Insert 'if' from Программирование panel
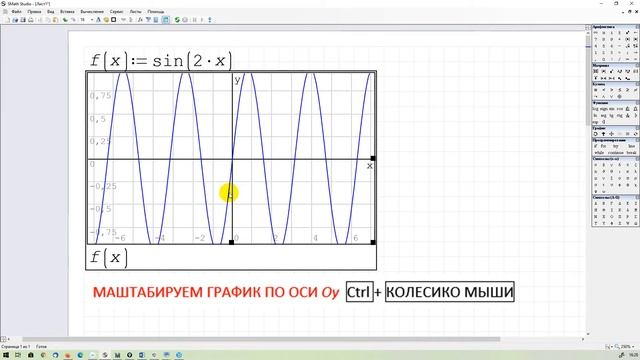 (595, 146)
